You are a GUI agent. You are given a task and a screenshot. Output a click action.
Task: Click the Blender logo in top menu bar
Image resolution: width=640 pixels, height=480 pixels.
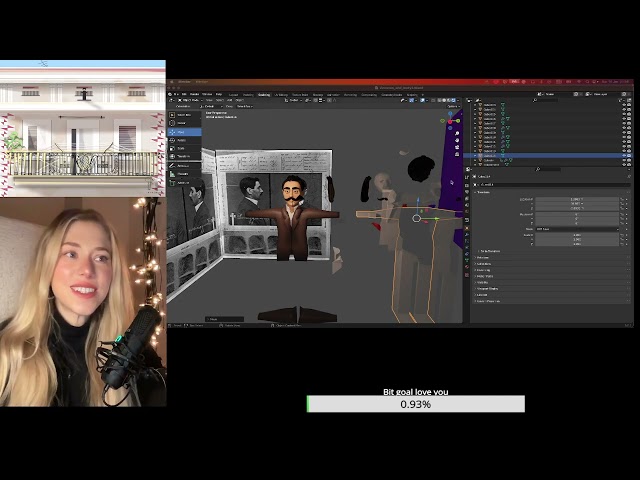pyautogui.click(x=170, y=94)
